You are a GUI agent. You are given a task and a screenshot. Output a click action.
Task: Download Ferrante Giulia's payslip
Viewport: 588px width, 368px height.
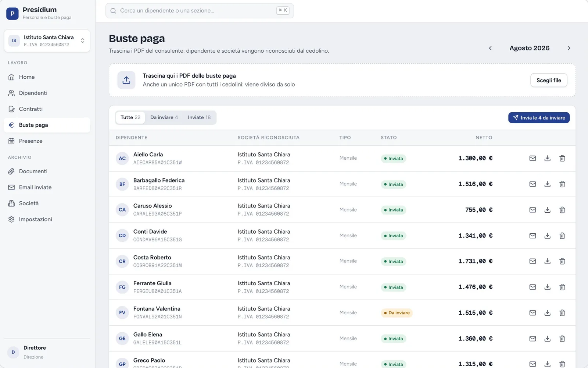tap(547, 287)
